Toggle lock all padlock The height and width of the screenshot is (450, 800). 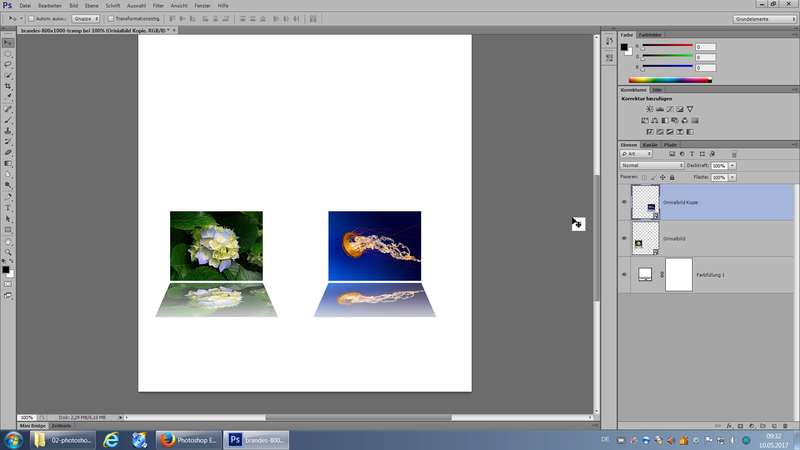click(672, 178)
